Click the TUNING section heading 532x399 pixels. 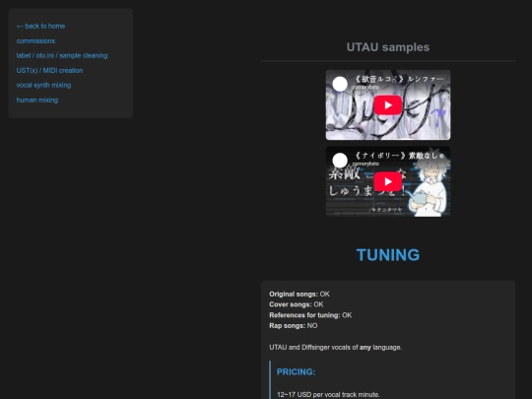[x=388, y=255]
